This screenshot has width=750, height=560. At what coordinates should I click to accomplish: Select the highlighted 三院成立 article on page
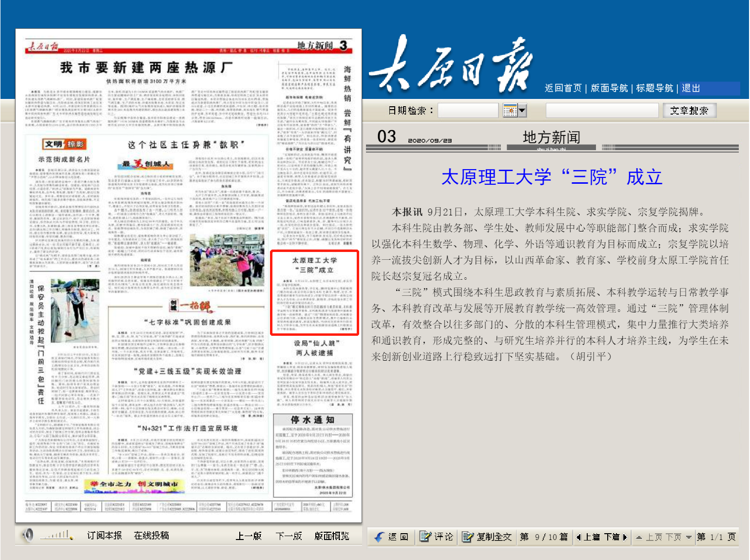(314, 292)
